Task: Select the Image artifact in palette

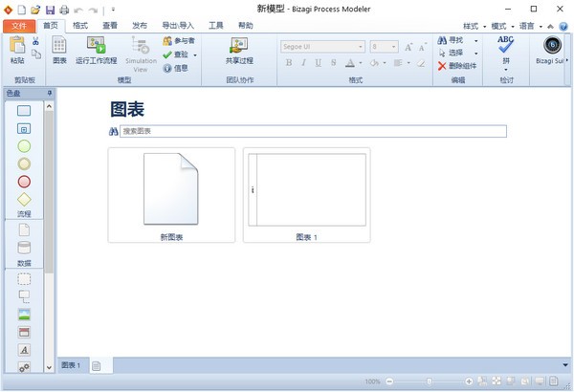Action: click(24, 315)
